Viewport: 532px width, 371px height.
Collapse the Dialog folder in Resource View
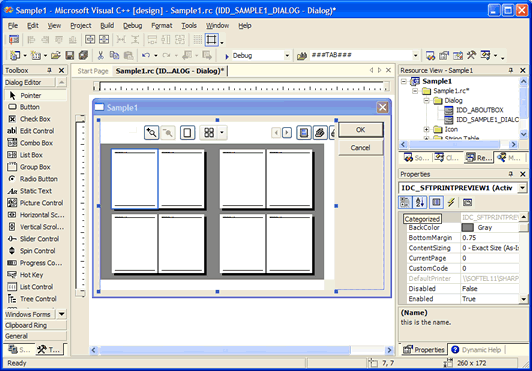[x=426, y=100]
